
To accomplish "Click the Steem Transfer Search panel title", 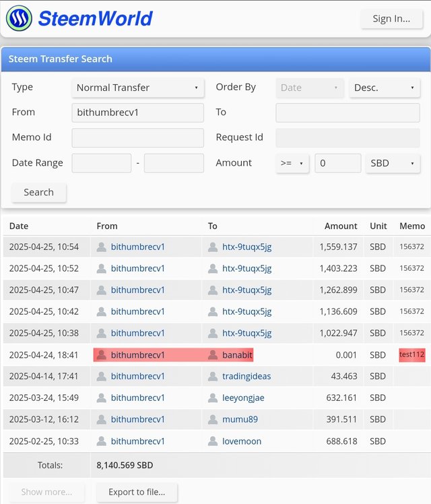I will 61,59.
